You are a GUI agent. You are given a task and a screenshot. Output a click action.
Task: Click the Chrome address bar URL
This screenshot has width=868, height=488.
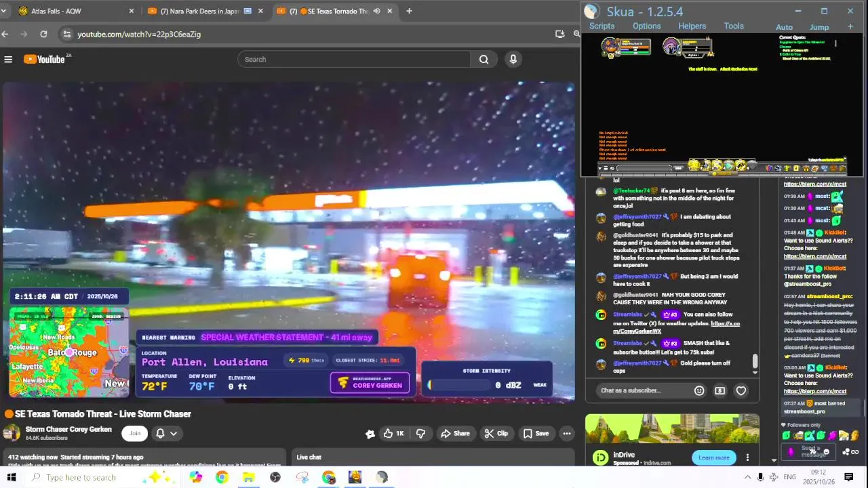(139, 34)
